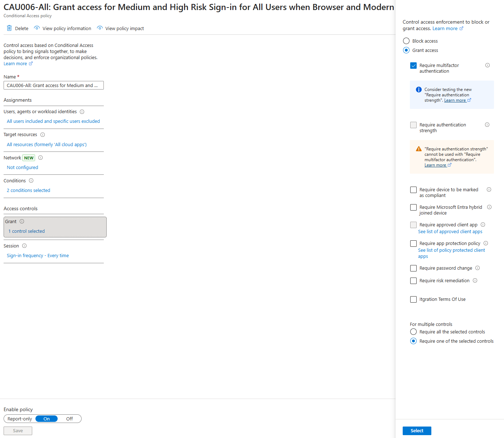Click info icon next to Session
The image size is (504, 438).
click(24, 246)
